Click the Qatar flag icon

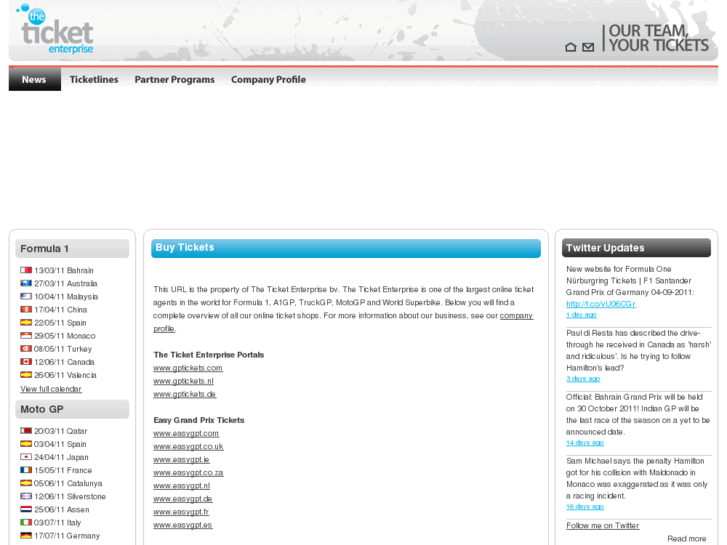tap(26, 430)
